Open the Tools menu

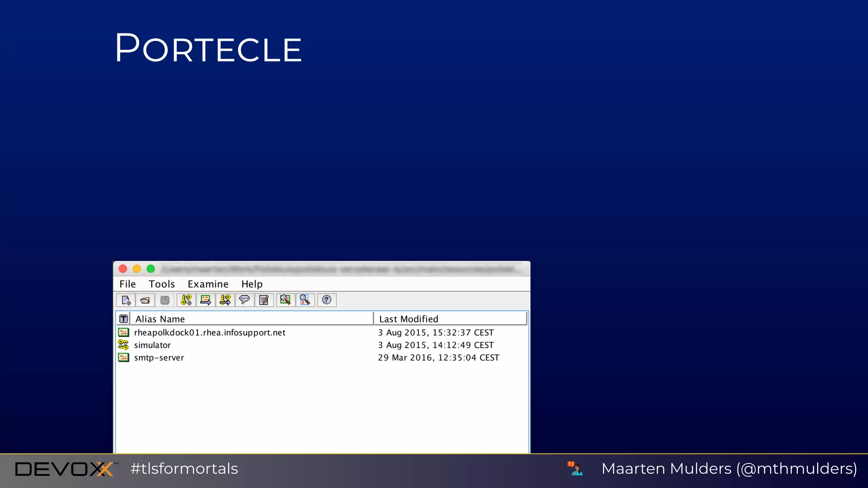[161, 284]
